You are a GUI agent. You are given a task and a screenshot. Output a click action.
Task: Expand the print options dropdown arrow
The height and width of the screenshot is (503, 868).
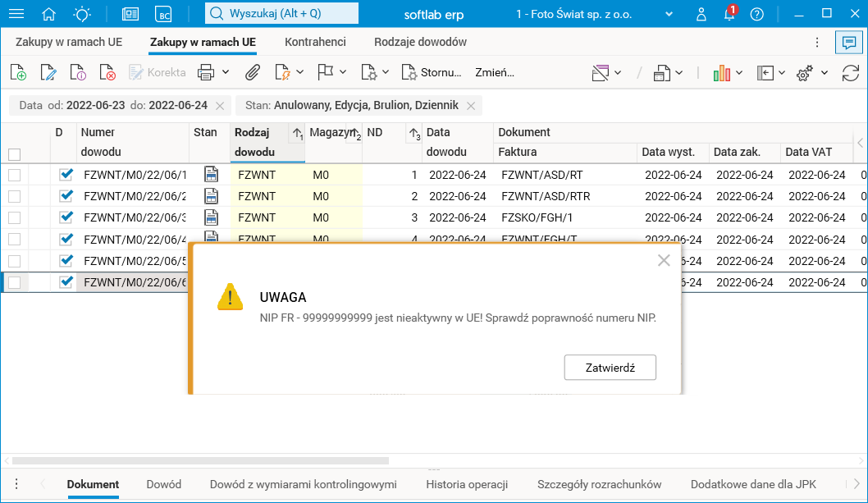coord(226,73)
